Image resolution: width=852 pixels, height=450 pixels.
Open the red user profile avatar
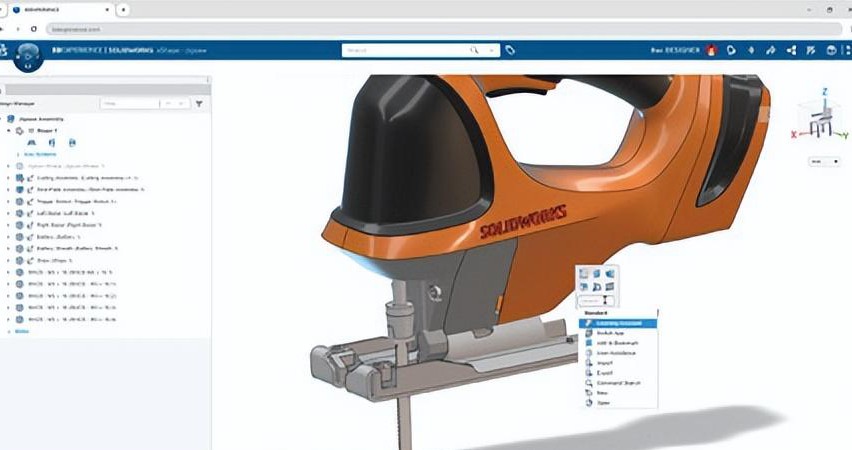(711, 50)
